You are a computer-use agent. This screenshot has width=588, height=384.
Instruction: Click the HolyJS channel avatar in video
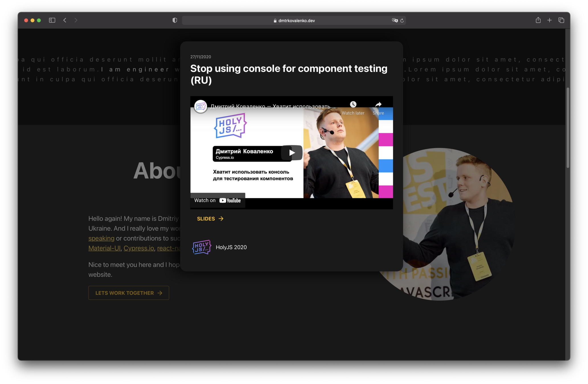coord(200,106)
